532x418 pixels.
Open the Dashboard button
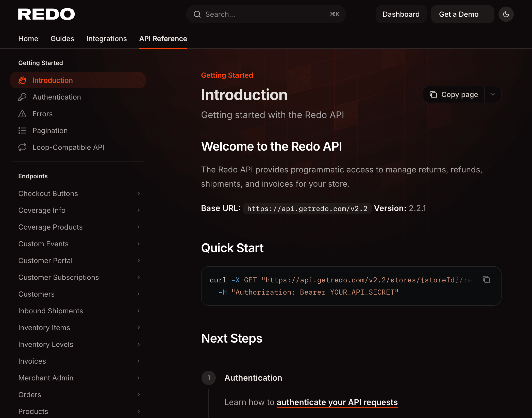(x=401, y=14)
